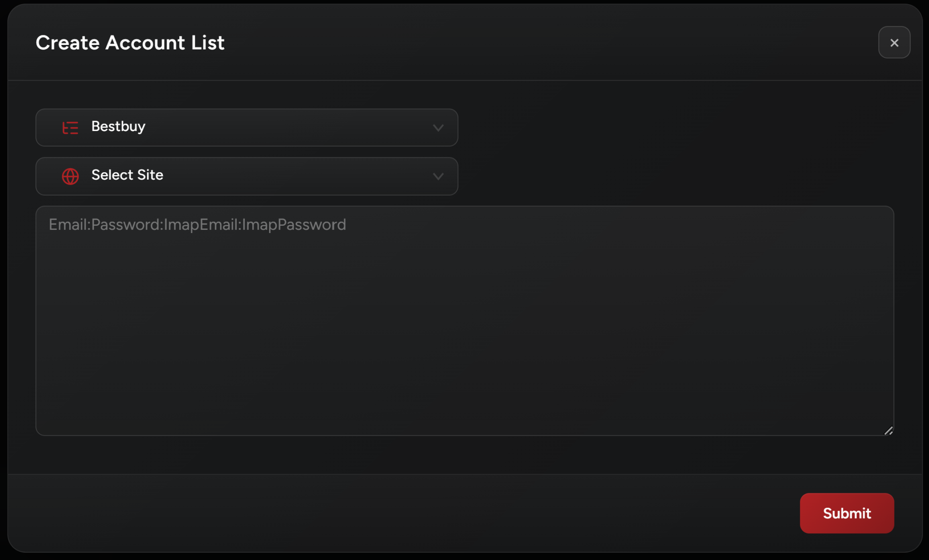This screenshot has width=929, height=560.
Task: Expand the Bestbuy dropdown chevron
Action: click(438, 128)
